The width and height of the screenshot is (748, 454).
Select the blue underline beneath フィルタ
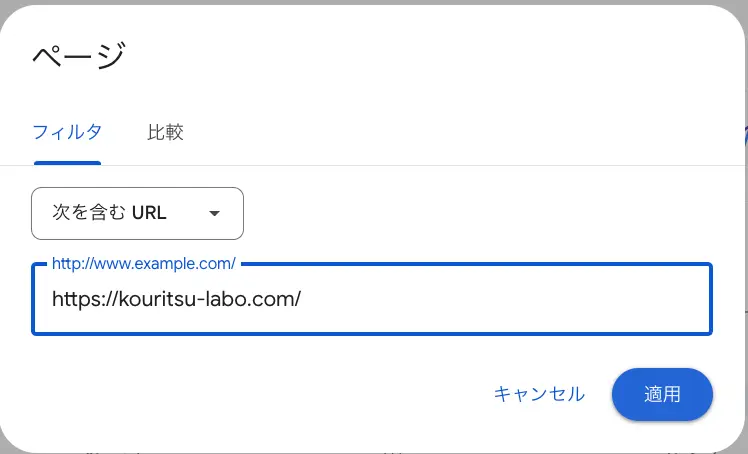pos(67,163)
